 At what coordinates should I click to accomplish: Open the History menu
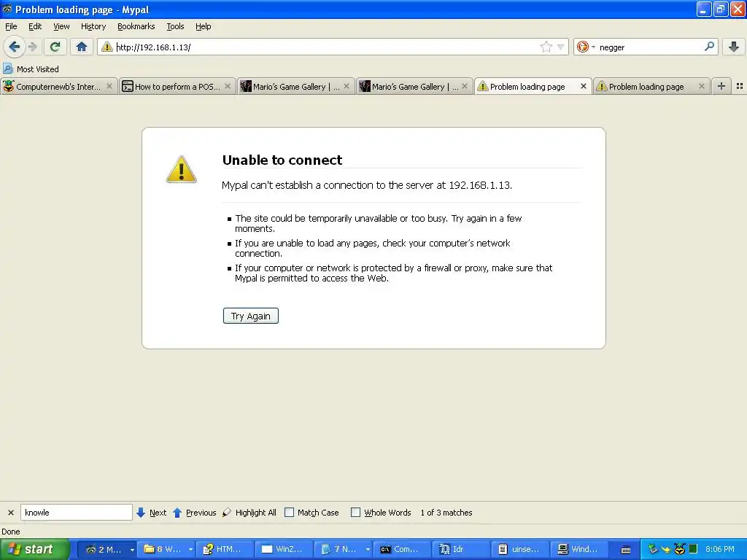93,26
